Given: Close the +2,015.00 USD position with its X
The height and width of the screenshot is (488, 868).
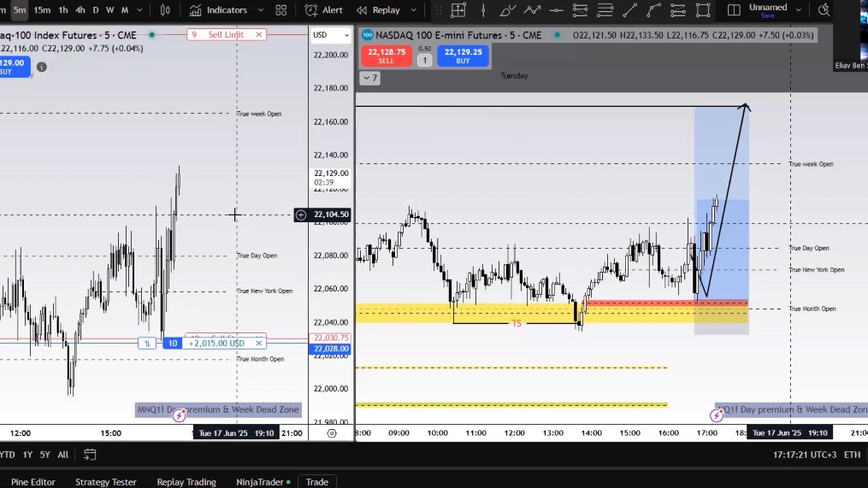Looking at the screenshot, I should [258, 344].
